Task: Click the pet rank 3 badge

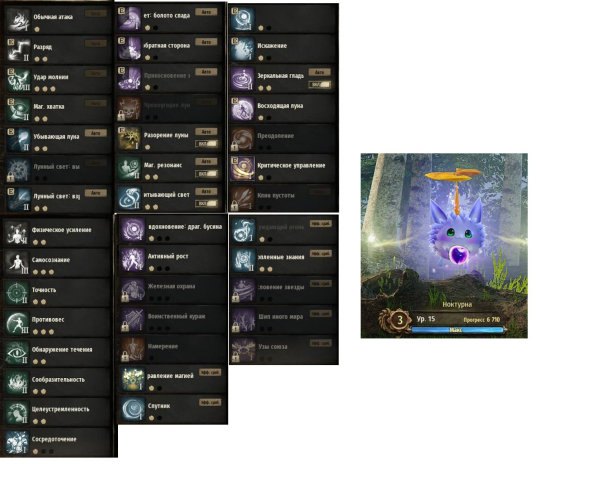Action: (x=399, y=321)
